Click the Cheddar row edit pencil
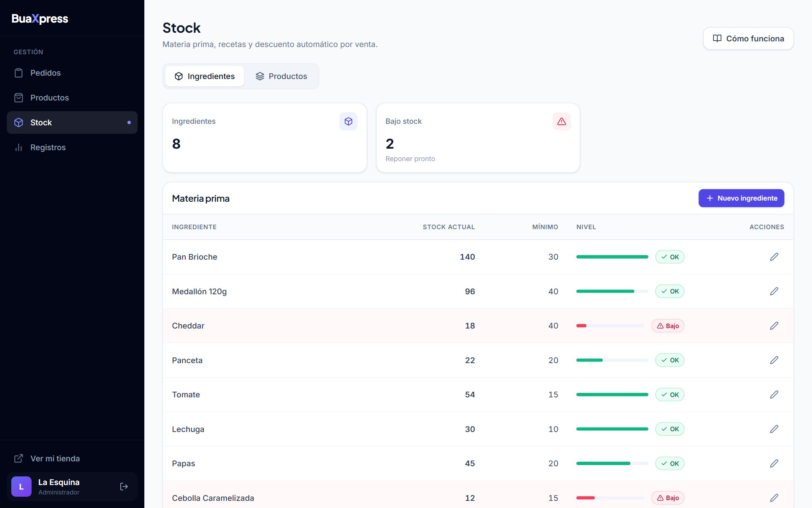 (x=774, y=326)
